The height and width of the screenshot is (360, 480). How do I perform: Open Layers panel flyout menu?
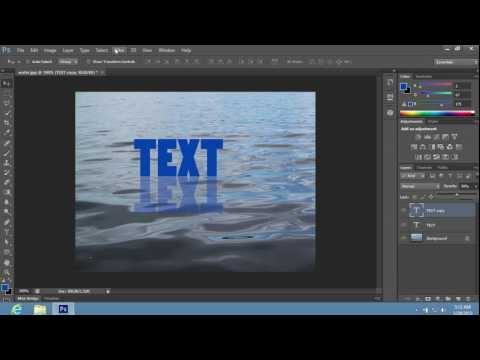click(x=476, y=167)
